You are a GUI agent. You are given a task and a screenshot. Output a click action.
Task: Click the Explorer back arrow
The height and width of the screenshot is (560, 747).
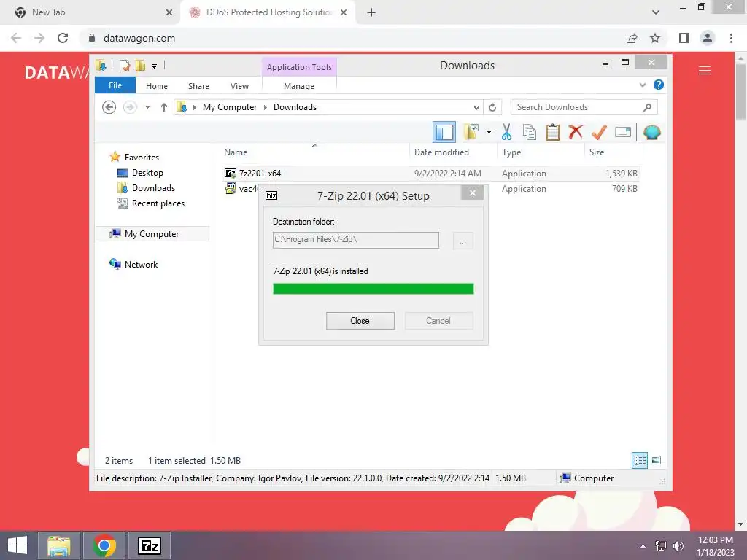[x=109, y=107]
